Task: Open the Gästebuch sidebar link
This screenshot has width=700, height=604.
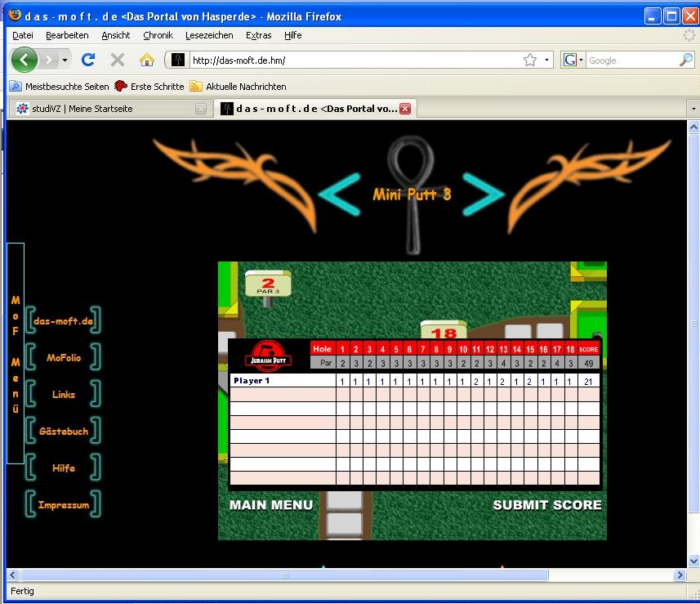Action: 63,432
